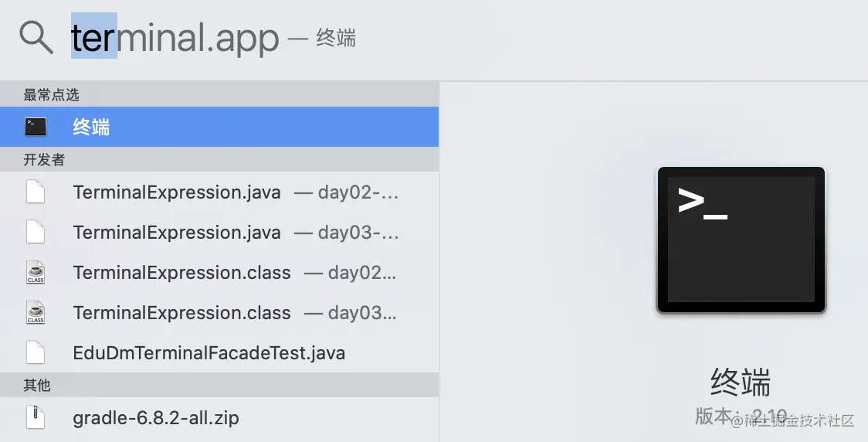This screenshot has height=442, width=868.
Task: Click the Spotlight magnifying glass icon
Action: click(36, 36)
